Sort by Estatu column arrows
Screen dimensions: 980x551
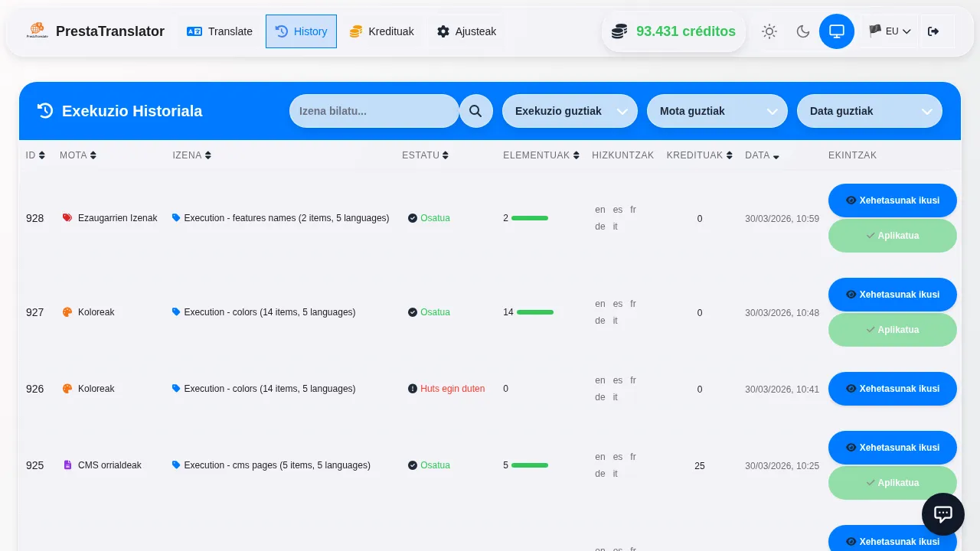446,155
